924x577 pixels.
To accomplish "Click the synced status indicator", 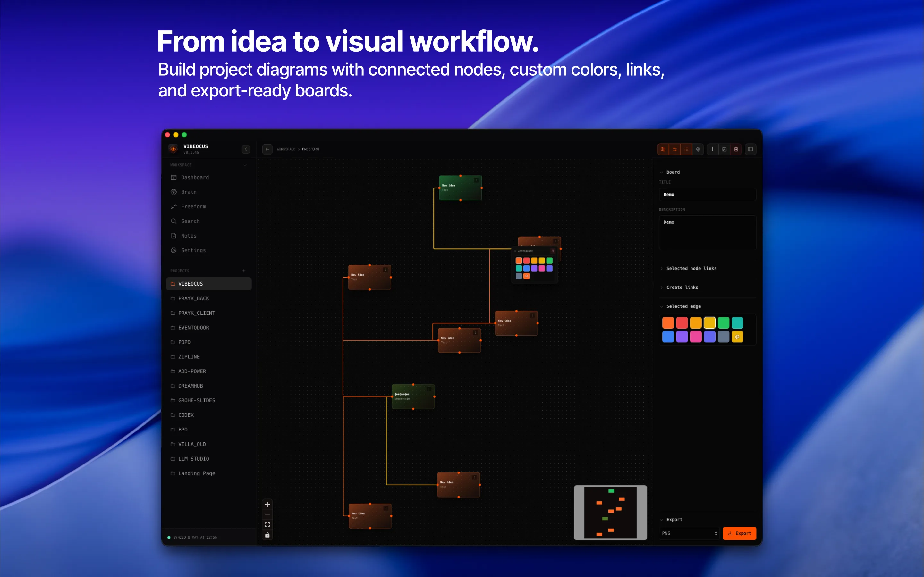I will tap(192, 537).
